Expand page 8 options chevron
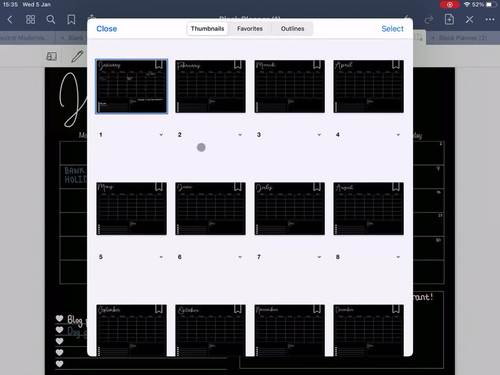Screen dimensions: 500x375 coord(398,257)
